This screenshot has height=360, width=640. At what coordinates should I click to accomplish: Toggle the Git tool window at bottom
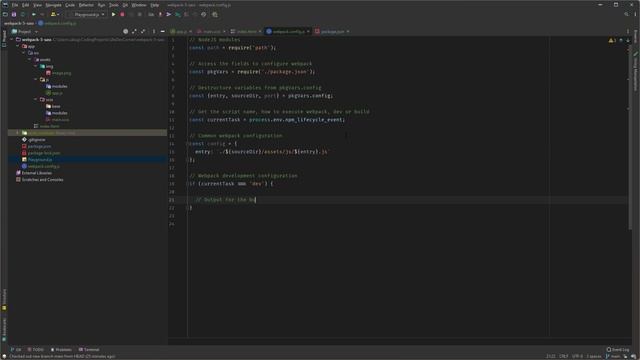tap(16, 349)
